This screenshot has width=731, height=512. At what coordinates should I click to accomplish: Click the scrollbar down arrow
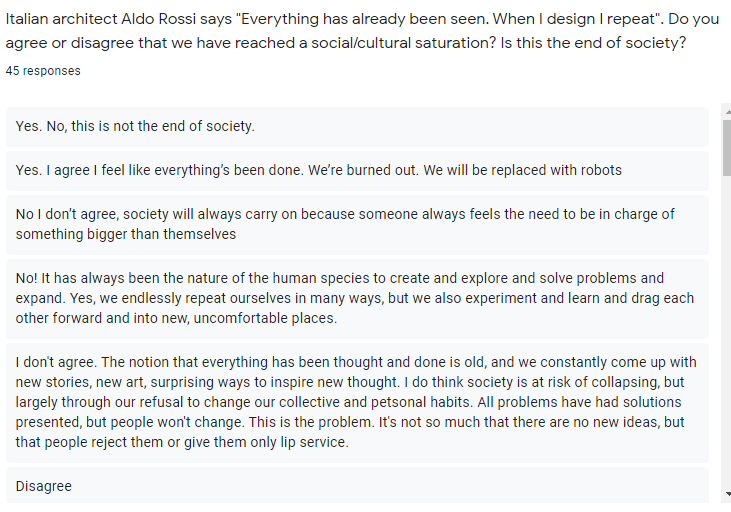[725, 494]
